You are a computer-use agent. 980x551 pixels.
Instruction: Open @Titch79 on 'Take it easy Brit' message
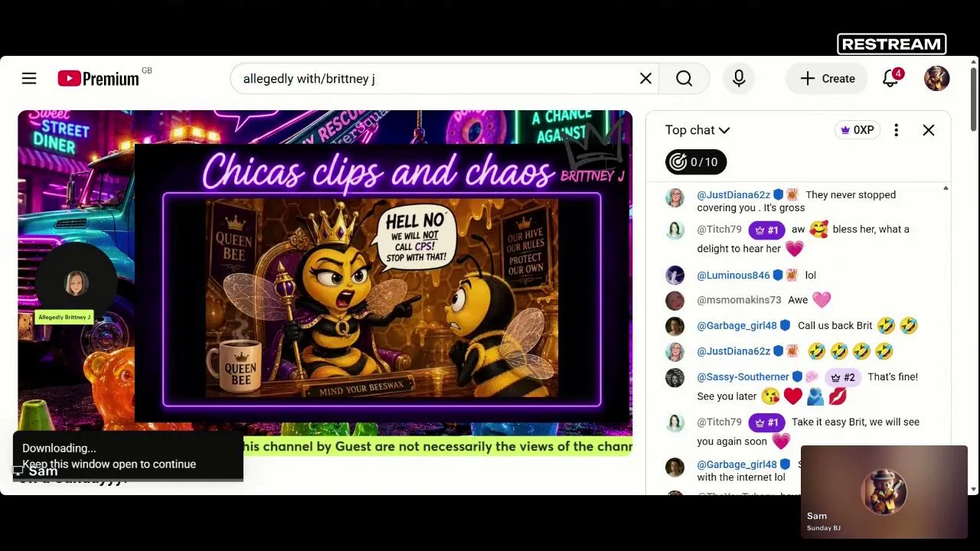tap(719, 422)
